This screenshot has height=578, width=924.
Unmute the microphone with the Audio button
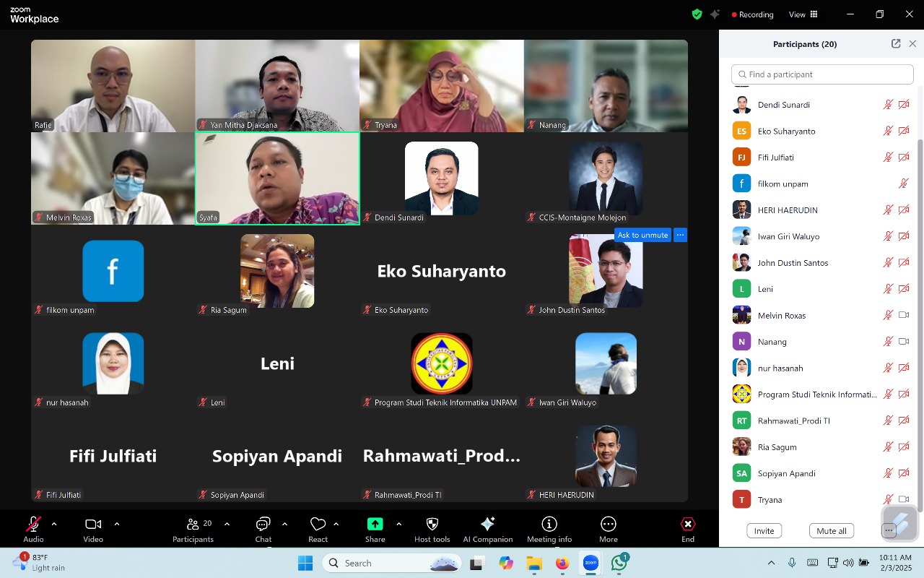coord(33,525)
